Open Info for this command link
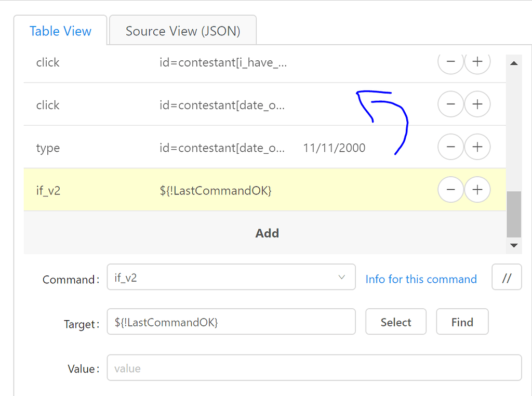Viewport: 532px width, 396px height. (x=421, y=279)
